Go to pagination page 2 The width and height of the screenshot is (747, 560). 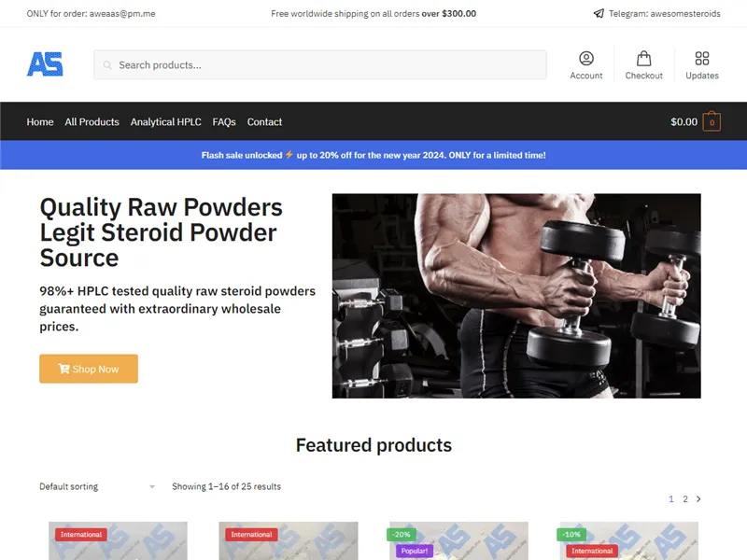pyautogui.click(x=685, y=498)
